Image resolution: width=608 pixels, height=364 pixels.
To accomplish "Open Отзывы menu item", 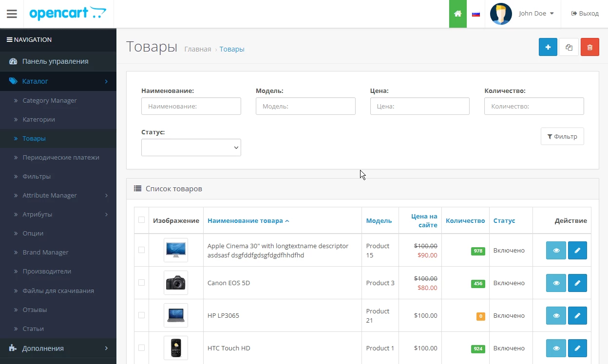I will 58,309.
